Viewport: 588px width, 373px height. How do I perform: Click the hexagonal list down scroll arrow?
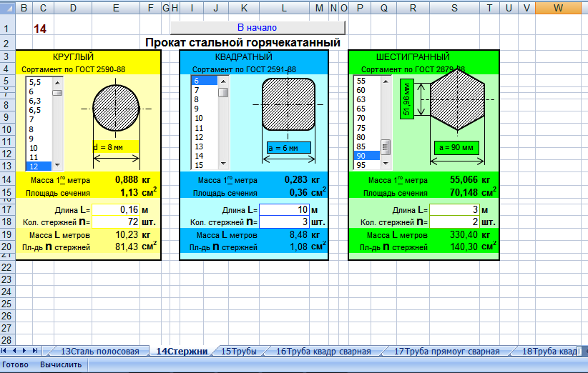[x=386, y=164]
